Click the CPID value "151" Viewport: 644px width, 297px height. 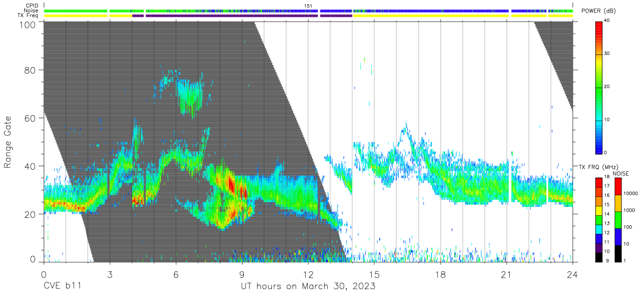pos(308,6)
